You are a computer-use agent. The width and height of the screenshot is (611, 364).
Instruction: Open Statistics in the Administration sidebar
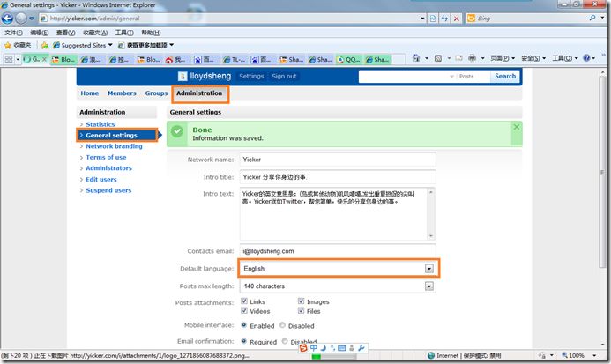101,124
